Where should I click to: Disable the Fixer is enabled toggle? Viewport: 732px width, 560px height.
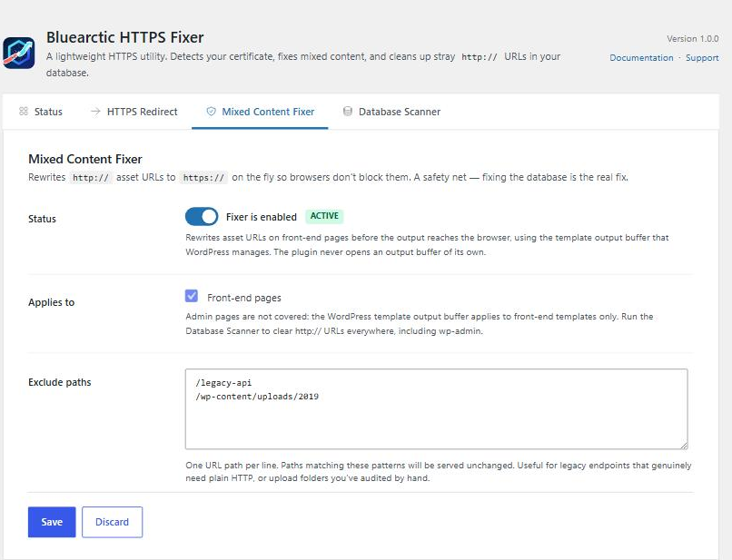(x=202, y=217)
